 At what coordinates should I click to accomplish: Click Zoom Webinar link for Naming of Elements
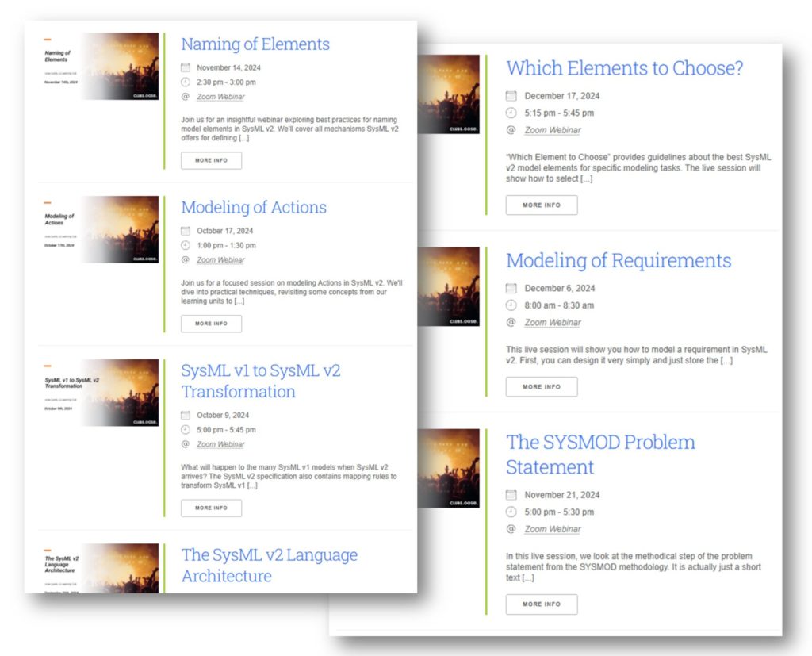(x=220, y=97)
